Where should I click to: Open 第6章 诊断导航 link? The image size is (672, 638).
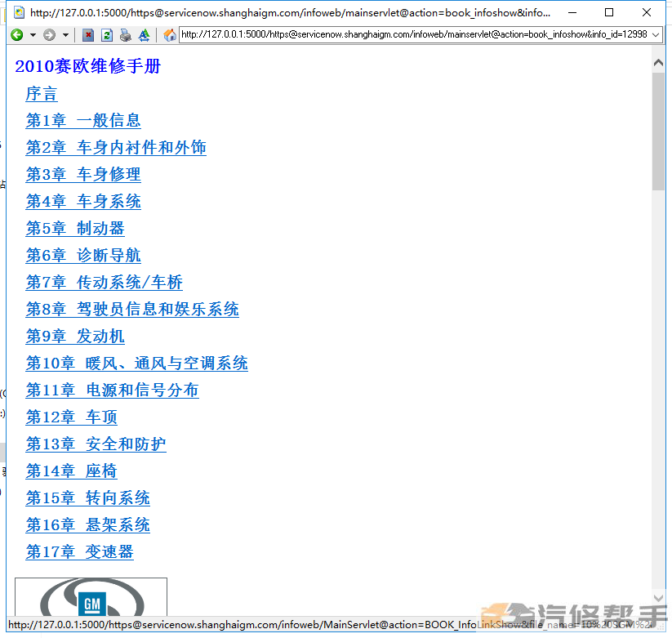(x=83, y=256)
